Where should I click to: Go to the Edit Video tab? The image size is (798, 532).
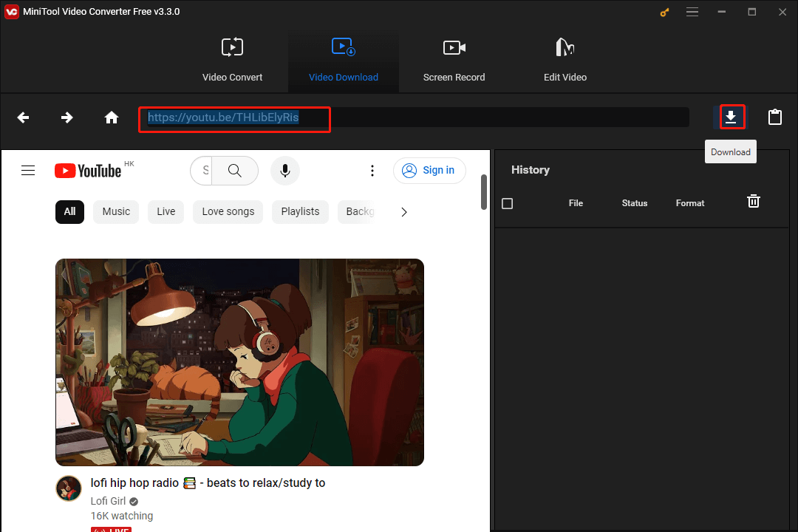[x=565, y=60]
